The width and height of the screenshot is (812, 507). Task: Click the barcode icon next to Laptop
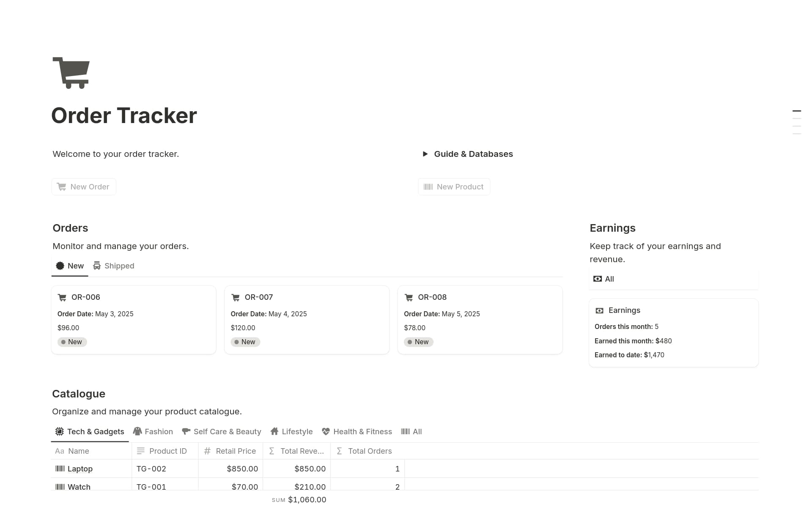[x=60, y=469]
